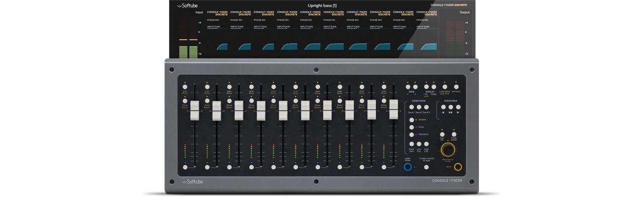Click the top-right Console 1 Fader Discrete label
Viewport: 644px width, 201px height.
click(448, 5)
